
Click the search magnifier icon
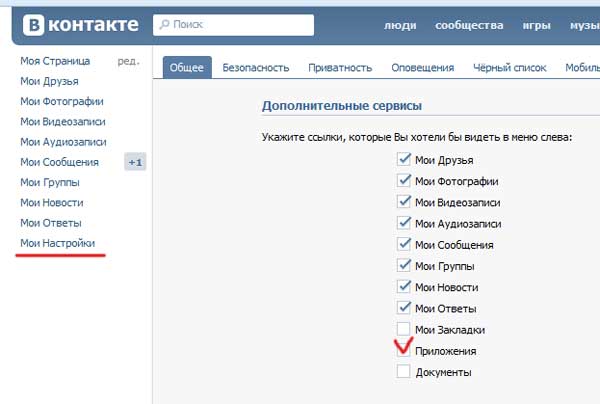[163, 21]
